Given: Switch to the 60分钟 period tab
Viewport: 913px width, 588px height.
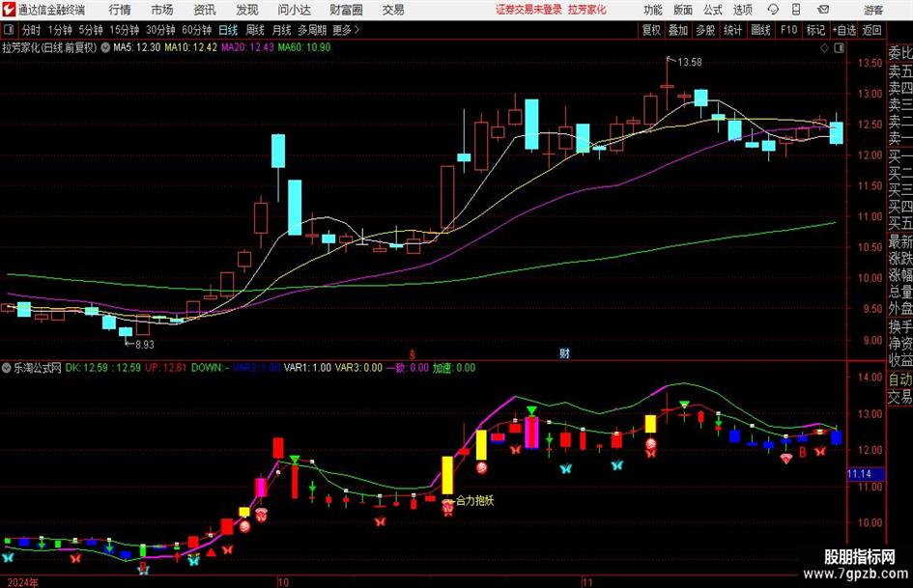Looking at the screenshot, I should pyautogui.click(x=197, y=30).
